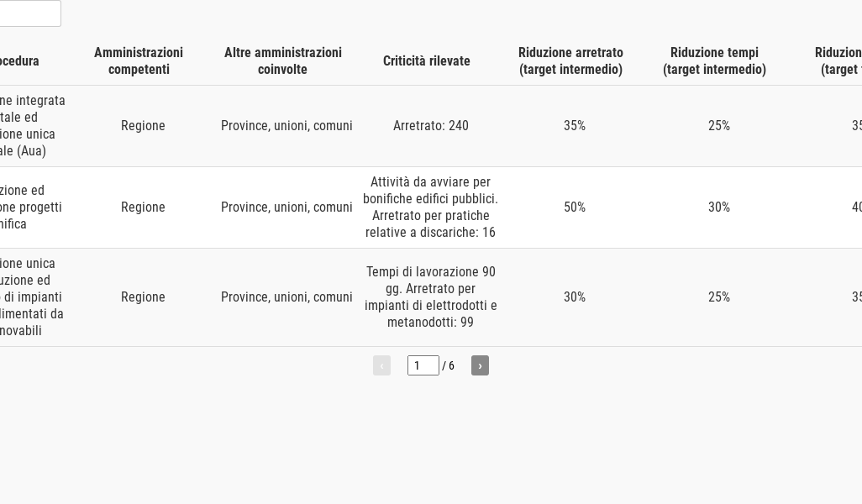Viewport: 862px width, 504px height.
Task: Select the 35% arretrato cell in first row
Action: 575,126
